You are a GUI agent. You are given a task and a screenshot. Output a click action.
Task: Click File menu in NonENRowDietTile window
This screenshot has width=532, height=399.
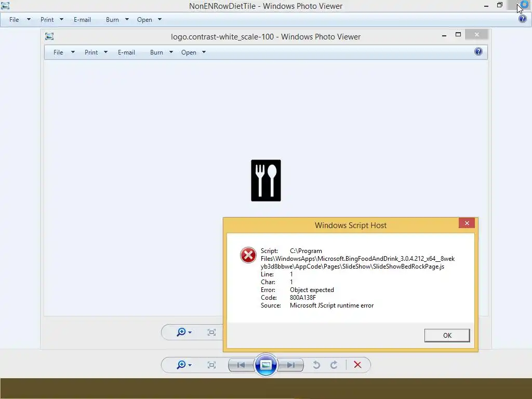tap(14, 20)
